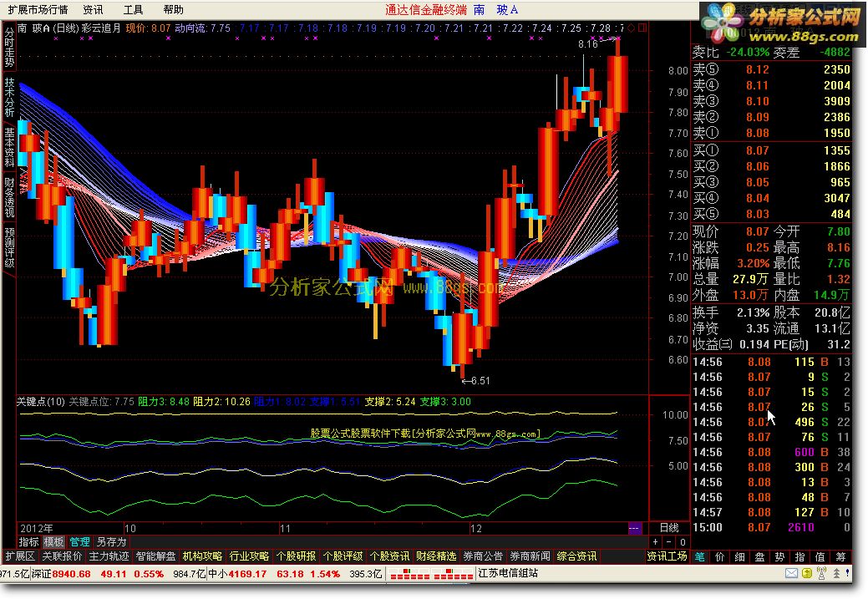The height and width of the screenshot is (599, 868).
Task: Open the 资讯 menu
Action: (x=93, y=9)
